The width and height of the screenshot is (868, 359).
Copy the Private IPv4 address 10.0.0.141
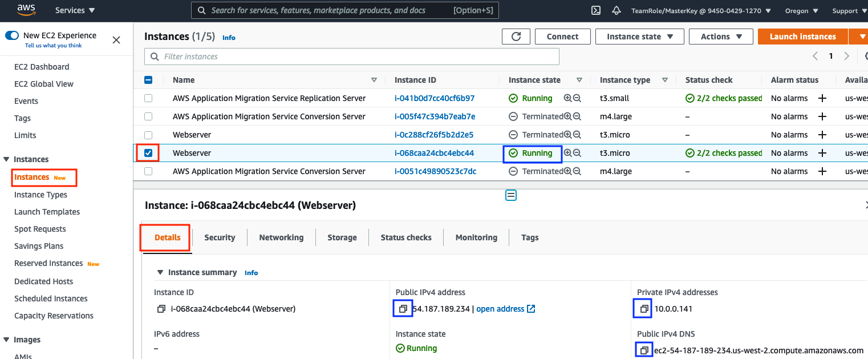pos(644,309)
